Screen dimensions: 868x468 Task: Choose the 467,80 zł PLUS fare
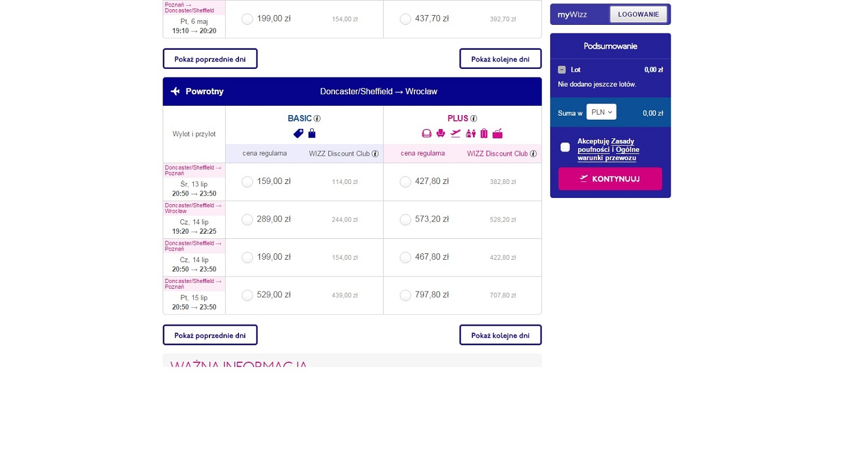[406, 257]
